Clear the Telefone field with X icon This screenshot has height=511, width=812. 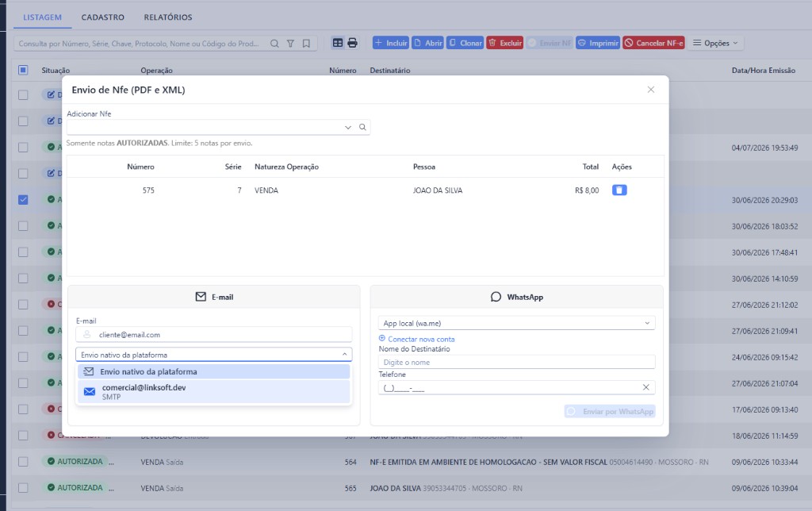[645, 387]
